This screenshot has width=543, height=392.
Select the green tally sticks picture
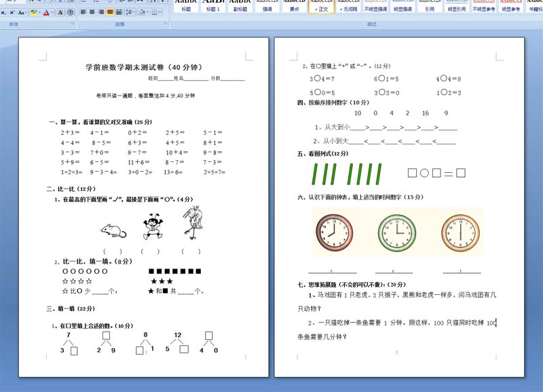[347, 174]
